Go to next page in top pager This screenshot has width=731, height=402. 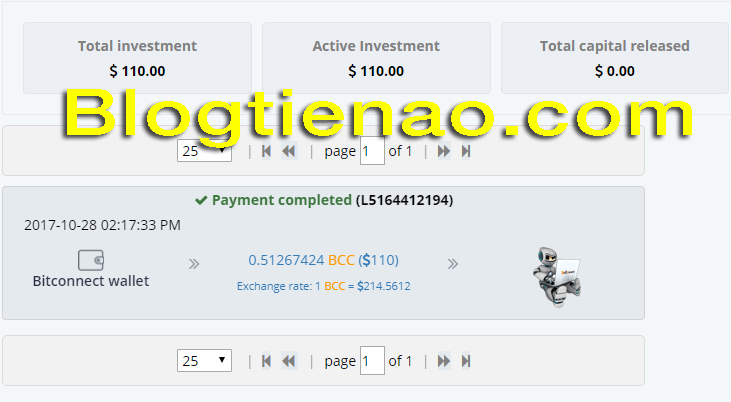443,151
